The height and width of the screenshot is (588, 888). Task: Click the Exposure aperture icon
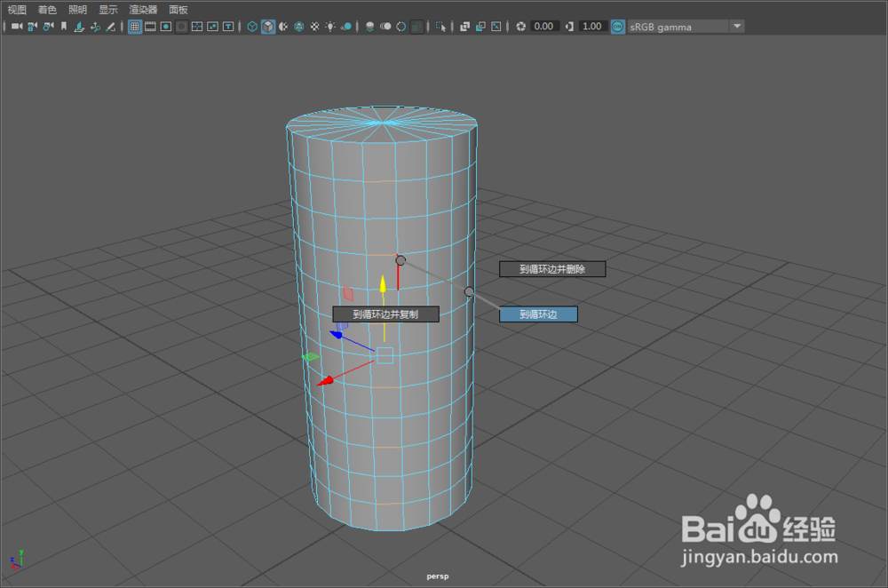[x=521, y=27]
